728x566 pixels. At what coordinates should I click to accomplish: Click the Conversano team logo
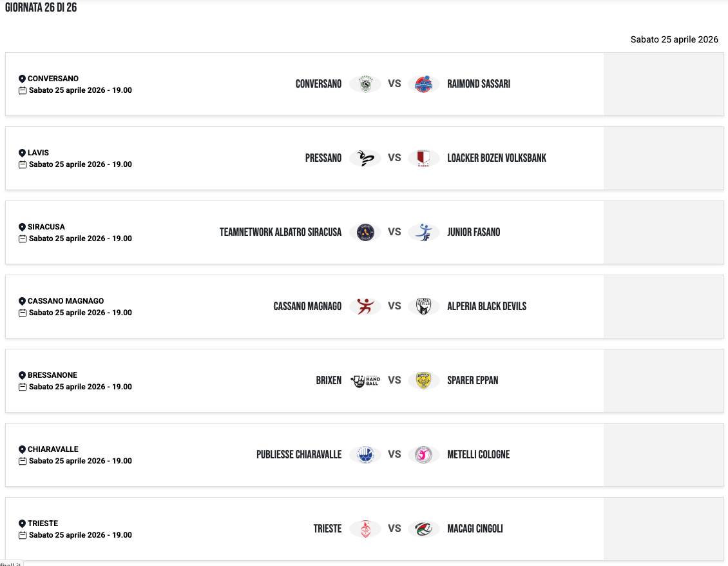click(x=365, y=84)
